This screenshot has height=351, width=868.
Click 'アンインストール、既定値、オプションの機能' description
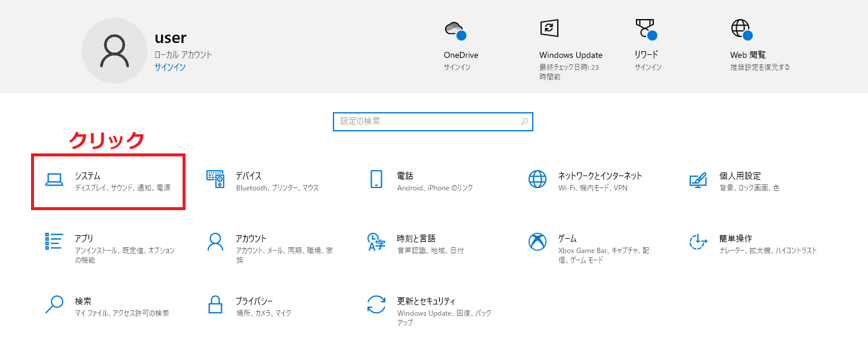coord(125,255)
